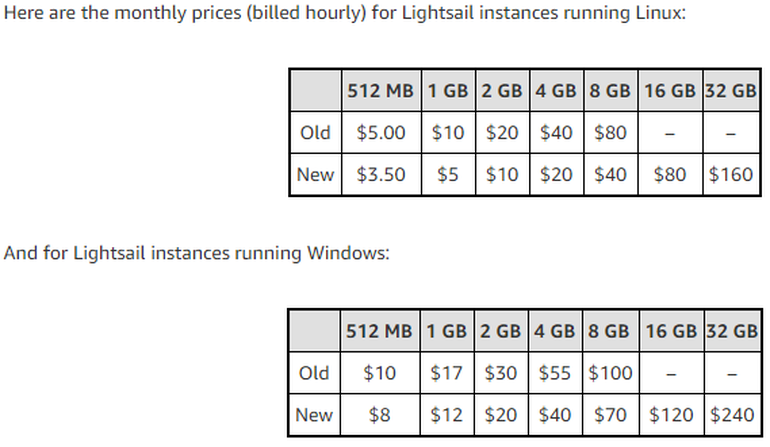Select the $5.00 old Linux price cell

tap(381, 132)
